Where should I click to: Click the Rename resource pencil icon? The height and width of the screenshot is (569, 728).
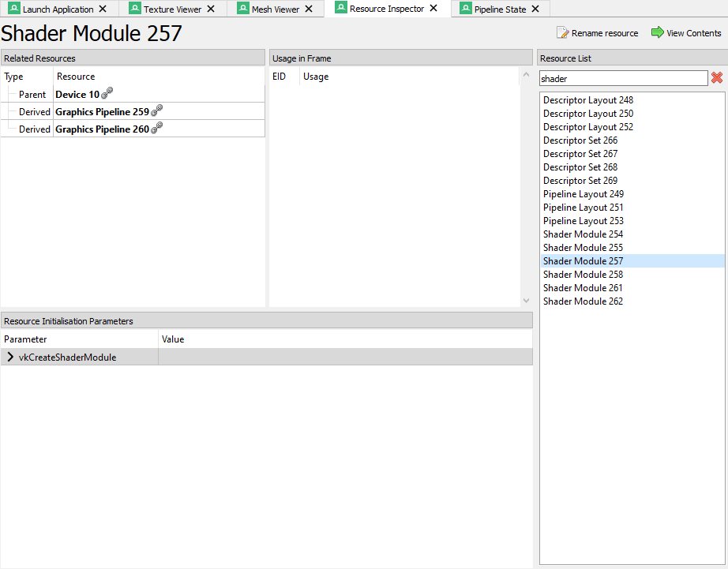[x=562, y=33]
